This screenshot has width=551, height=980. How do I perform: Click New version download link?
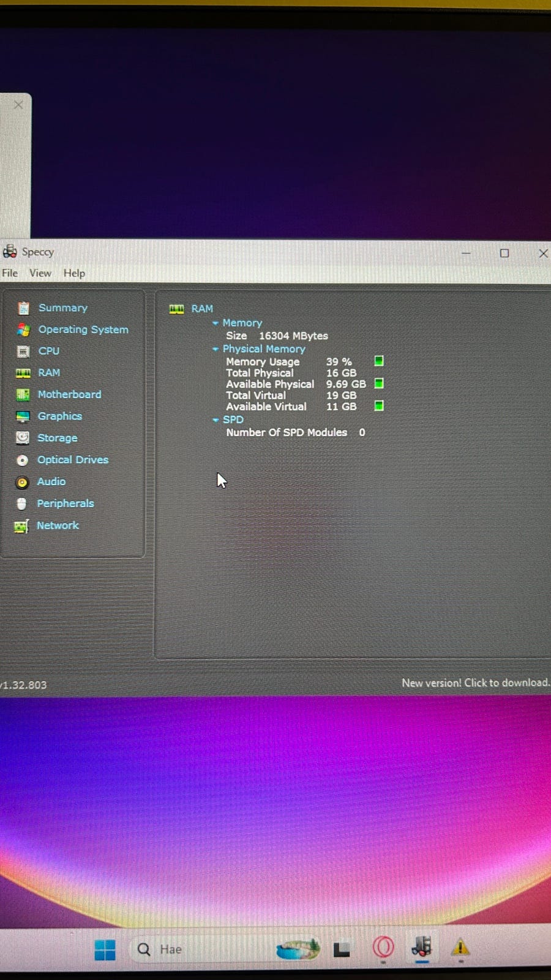coord(476,682)
